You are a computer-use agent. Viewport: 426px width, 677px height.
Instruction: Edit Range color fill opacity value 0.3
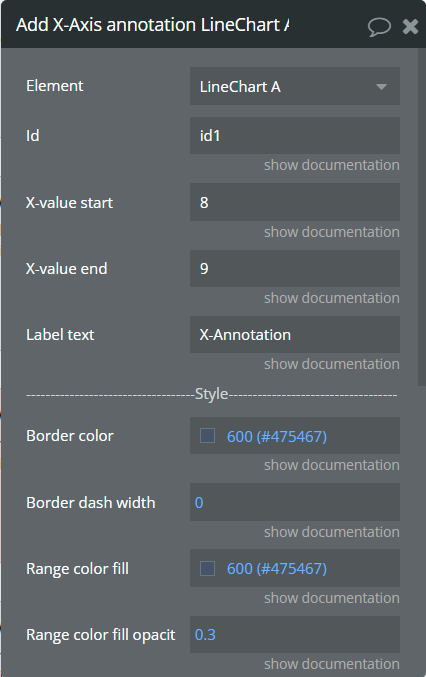295,634
